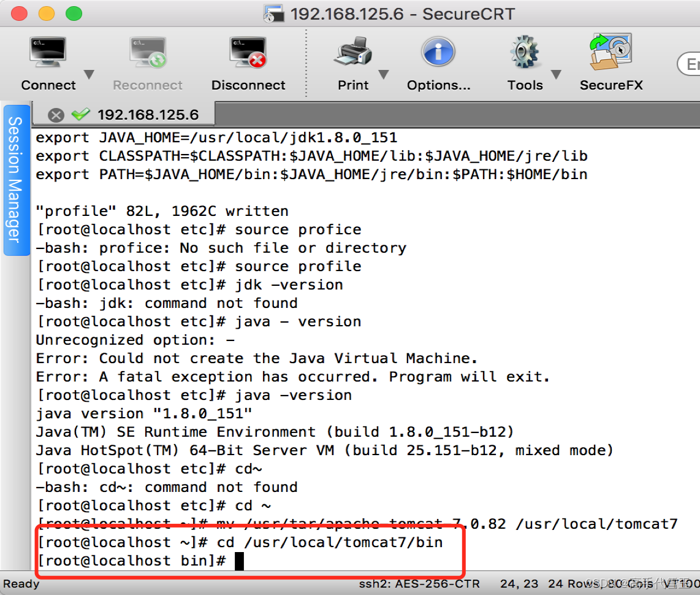This screenshot has width=700, height=595.
Task: Open Options... via its info icon
Action: (x=438, y=52)
